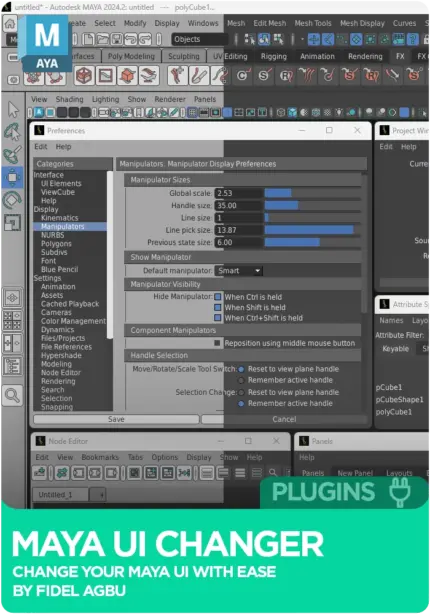
Task: Click the Save button in Preferences
Action: coord(116,419)
